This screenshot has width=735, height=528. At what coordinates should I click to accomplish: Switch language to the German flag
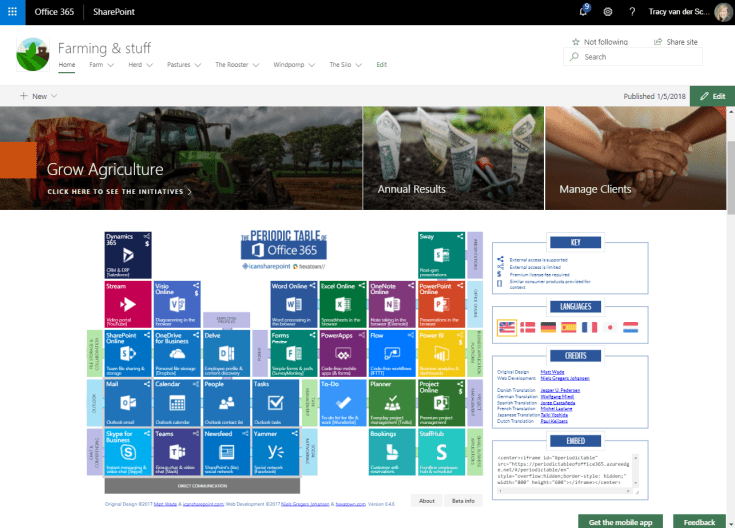pos(547,327)
